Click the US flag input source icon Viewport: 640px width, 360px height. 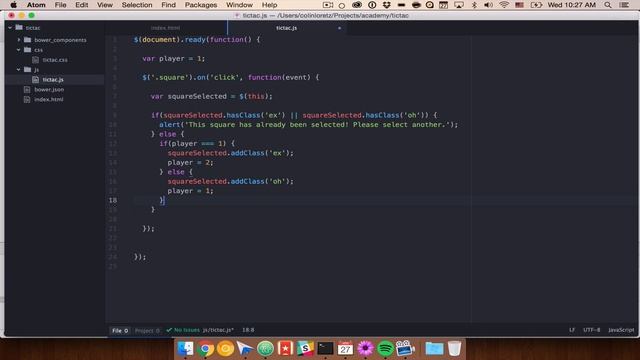tap(519, 5)
